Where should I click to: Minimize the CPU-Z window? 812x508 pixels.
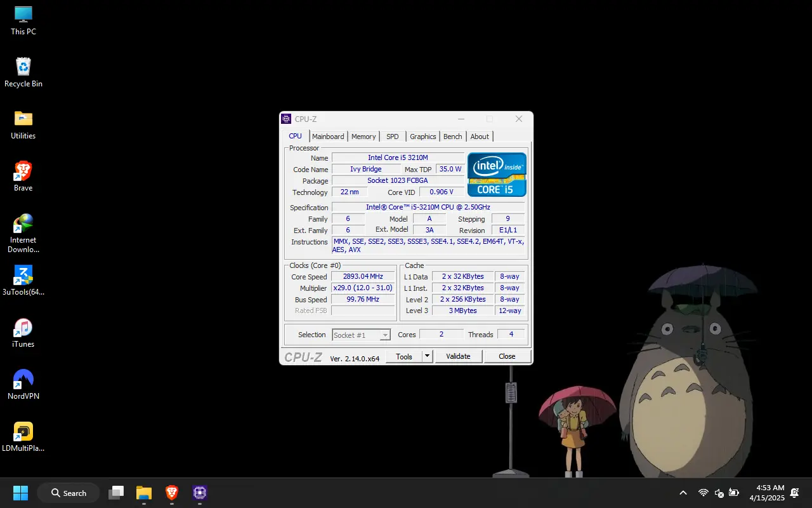pyautogui.click(x=461, y=119)
